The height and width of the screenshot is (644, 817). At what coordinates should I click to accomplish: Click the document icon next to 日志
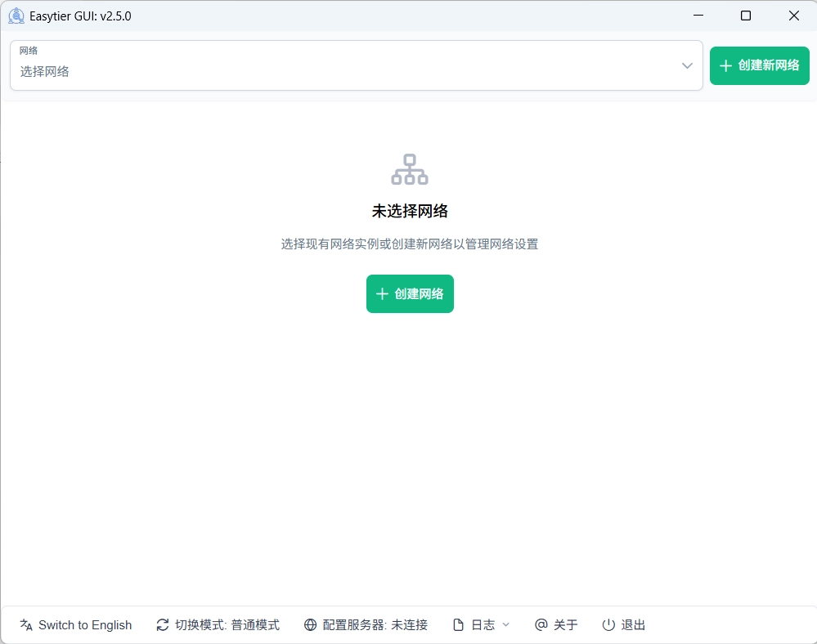tap(459, 625)
